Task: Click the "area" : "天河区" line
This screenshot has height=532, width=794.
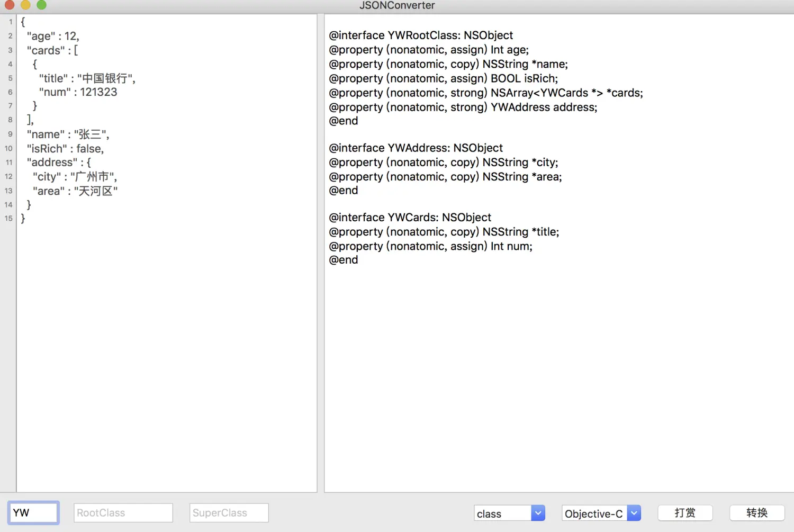Action: pos(75,191)
